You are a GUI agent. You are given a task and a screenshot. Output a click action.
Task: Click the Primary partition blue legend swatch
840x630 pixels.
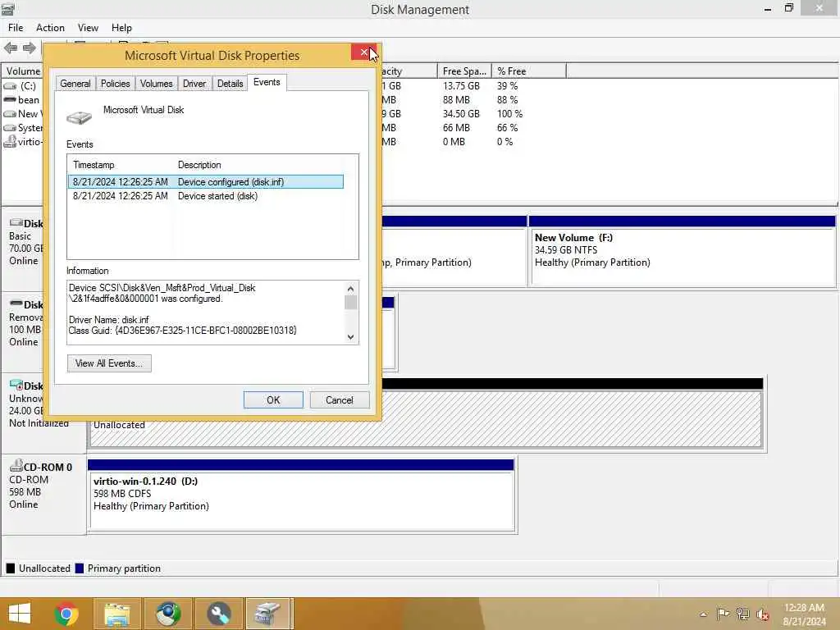[80, 568]
